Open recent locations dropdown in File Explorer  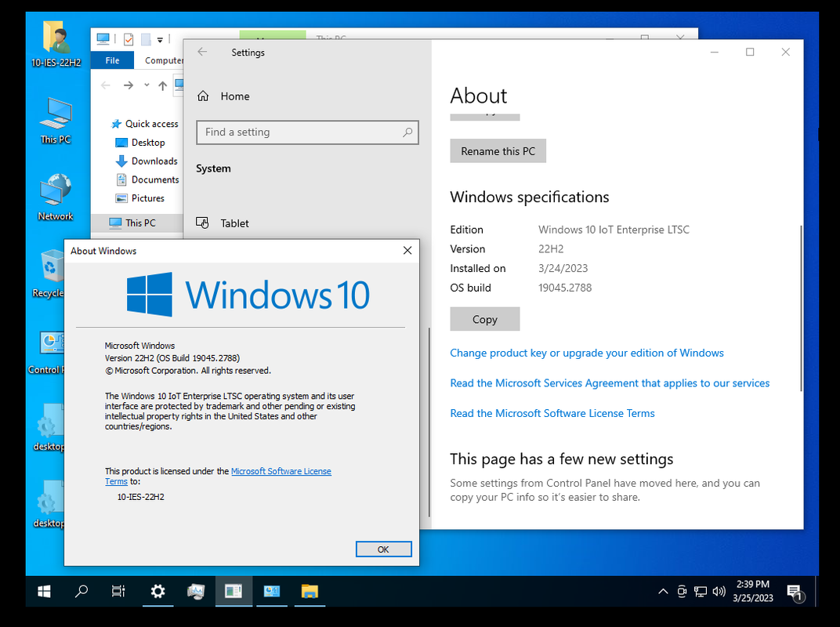click(147, 85)
